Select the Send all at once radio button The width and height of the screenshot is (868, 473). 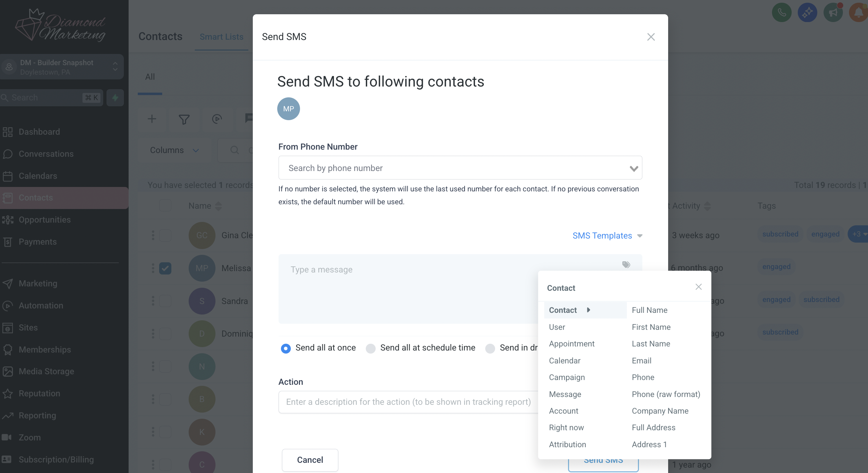pos(286,348)
